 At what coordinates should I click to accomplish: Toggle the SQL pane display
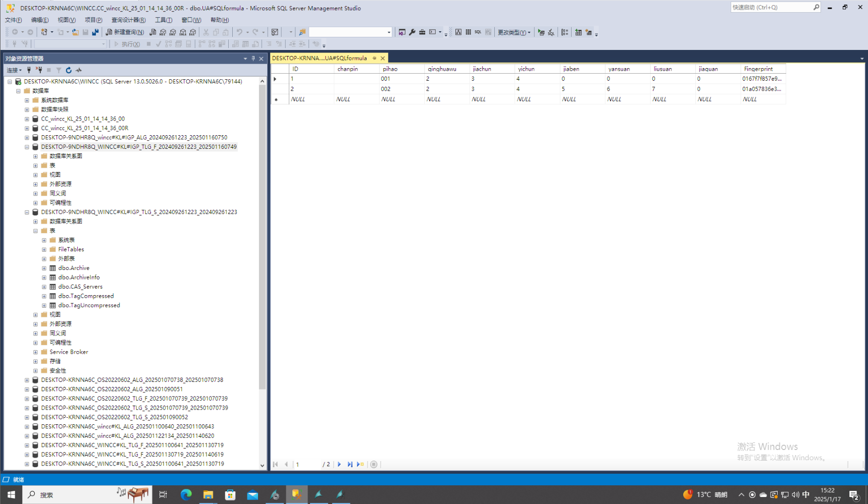click(478, 32)
